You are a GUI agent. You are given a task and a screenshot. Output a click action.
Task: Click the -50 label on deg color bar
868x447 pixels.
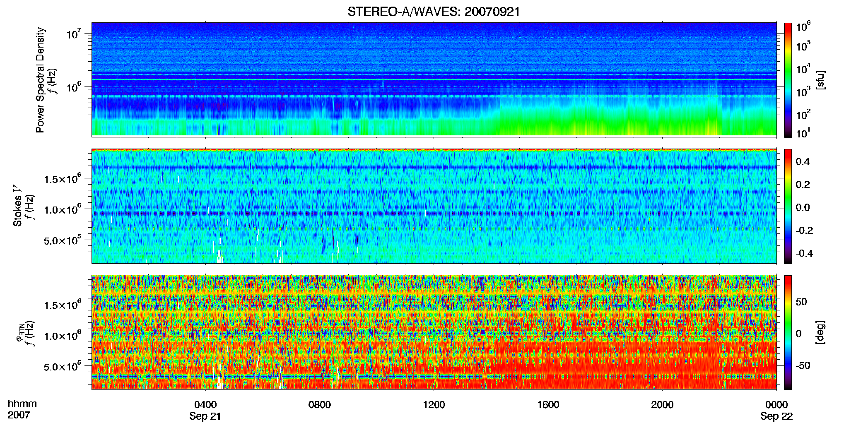click(803, 365)
